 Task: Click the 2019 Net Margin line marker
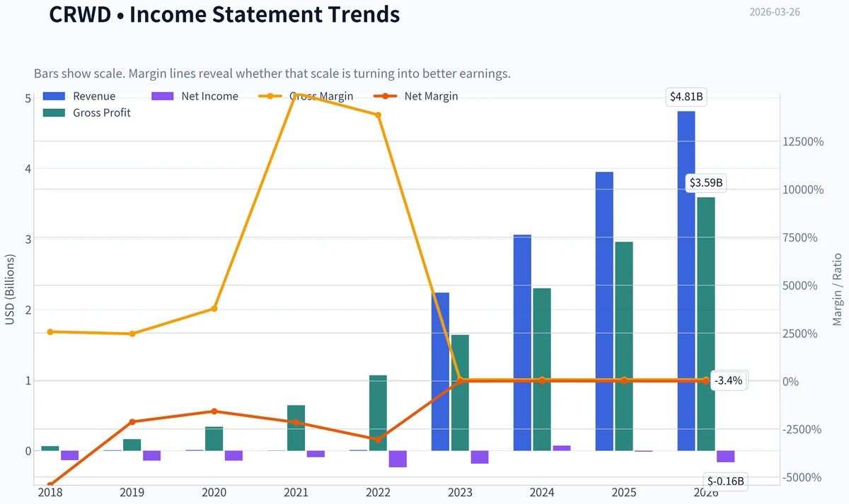coord(132,422)
